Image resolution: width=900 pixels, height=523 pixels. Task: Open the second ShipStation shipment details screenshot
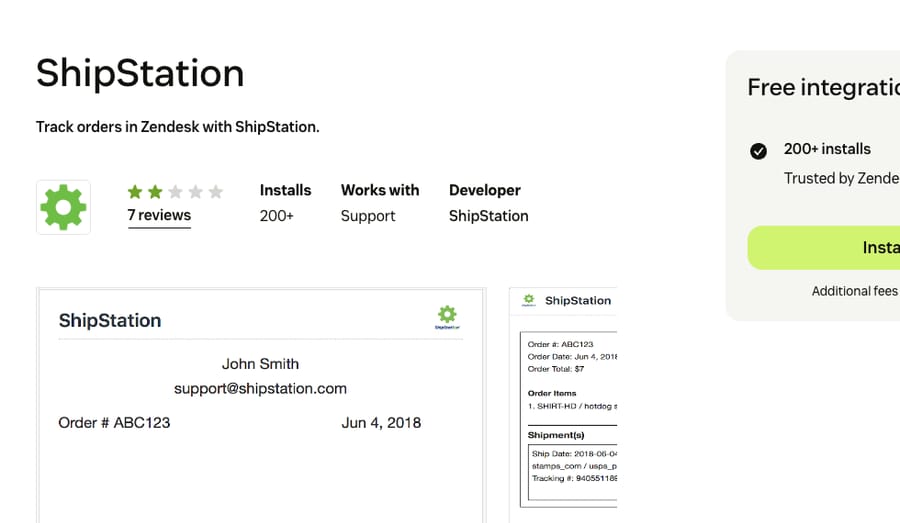(x=563, y=405)
